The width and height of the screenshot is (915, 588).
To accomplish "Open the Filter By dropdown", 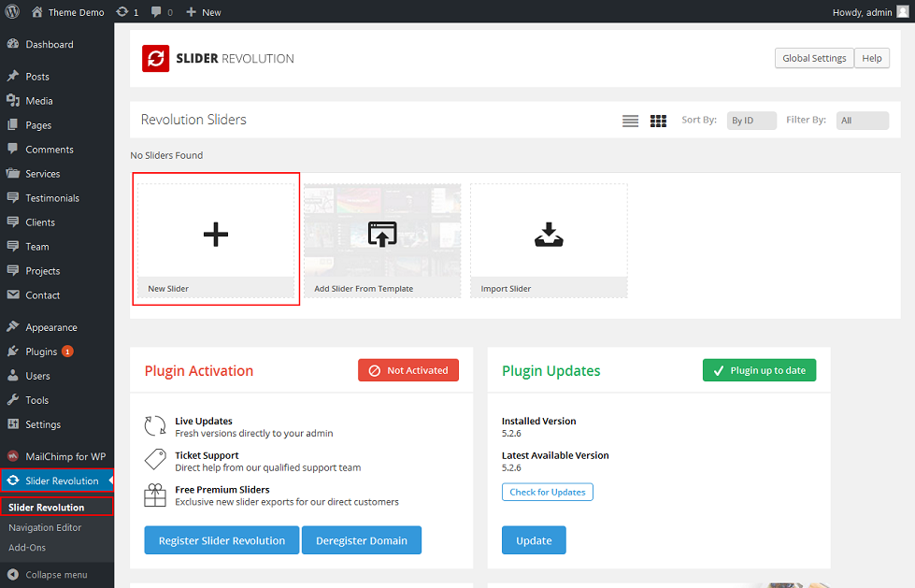I will pos(862,121).
